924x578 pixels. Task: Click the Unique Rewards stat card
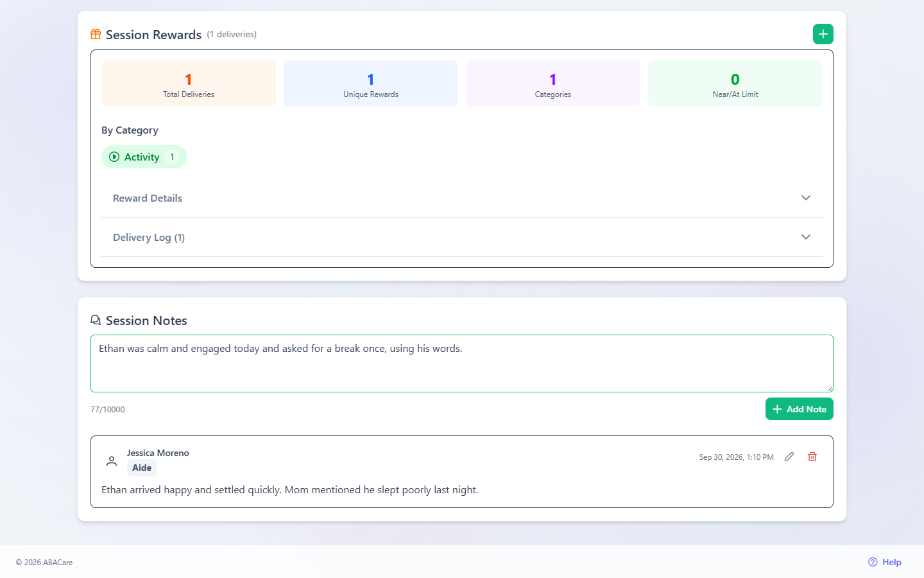pos(371,83)
